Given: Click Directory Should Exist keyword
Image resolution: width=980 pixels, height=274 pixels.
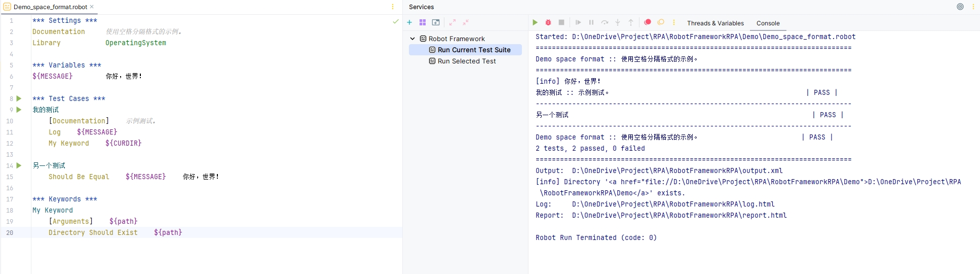Looking at the screenshot, I should [93, 232].
